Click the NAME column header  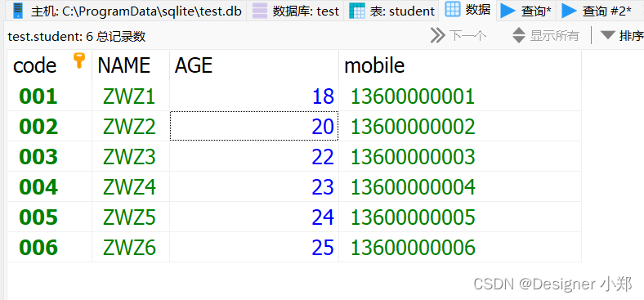click(x=131, y=65)
